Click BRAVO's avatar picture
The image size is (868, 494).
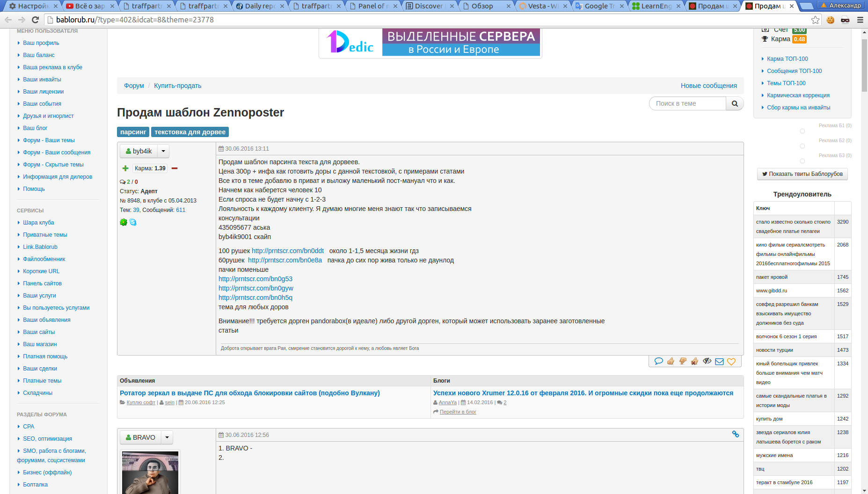tap(150, 472)
